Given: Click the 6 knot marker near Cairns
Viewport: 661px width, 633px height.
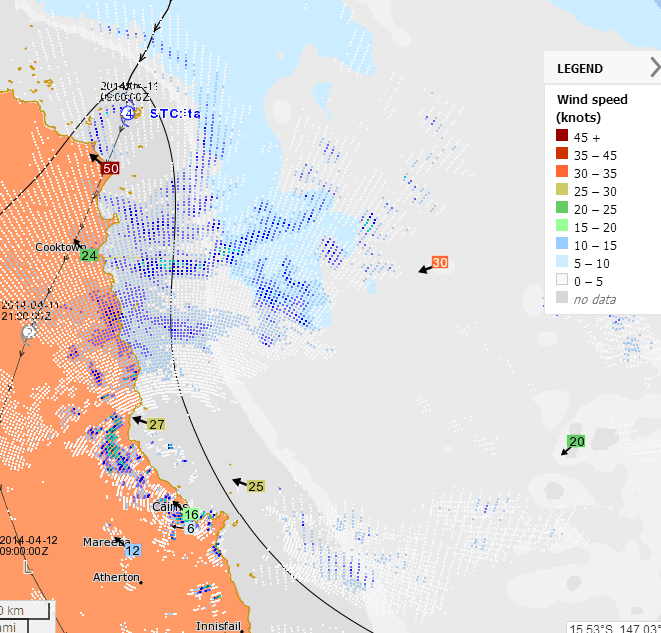Looking at the screenshot, I should pyautogui.click(x=190, y=528).
